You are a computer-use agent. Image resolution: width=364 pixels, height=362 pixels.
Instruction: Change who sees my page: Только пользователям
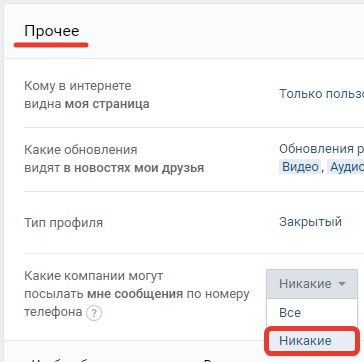321,94
